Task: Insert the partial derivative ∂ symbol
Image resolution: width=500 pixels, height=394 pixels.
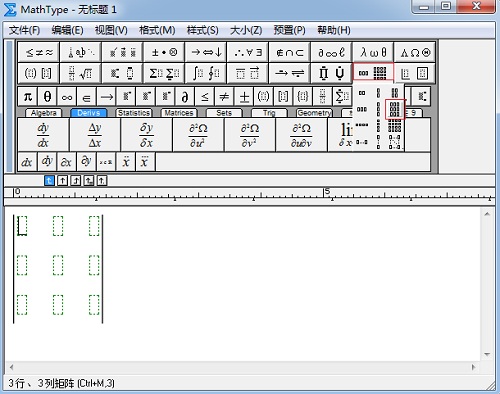Action: (x=185, y=97)
